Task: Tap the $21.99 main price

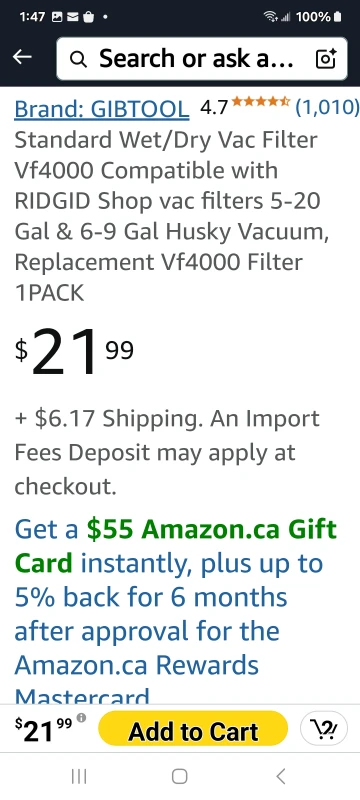Action: (x=74, y=352)
